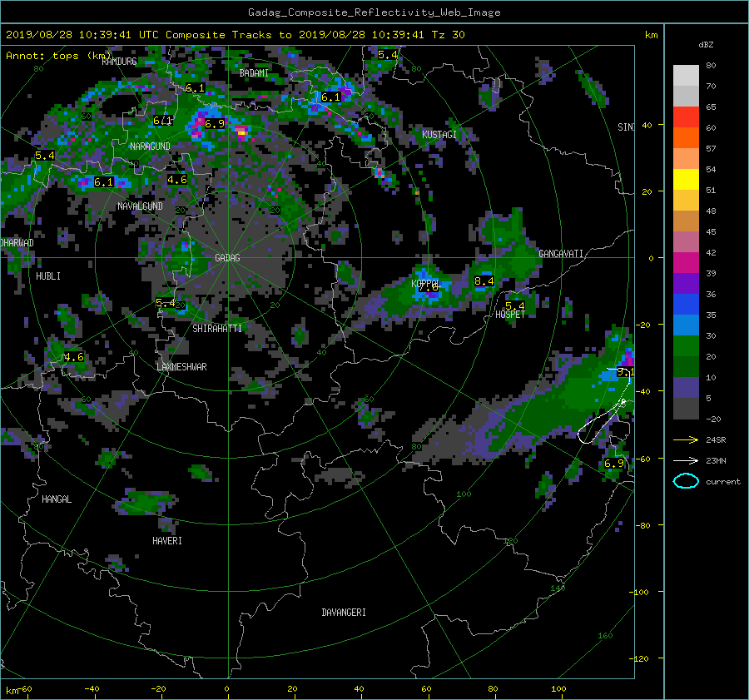Click the UTC Composite Tracks timestamp header
This screenshot has width=749, height=700.
pos(235,35)
